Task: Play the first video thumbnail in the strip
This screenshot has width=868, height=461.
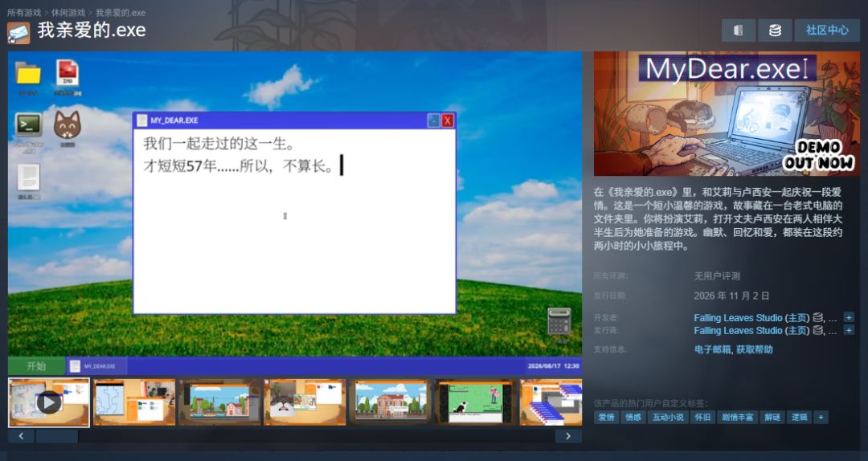Action: point(49,402)
